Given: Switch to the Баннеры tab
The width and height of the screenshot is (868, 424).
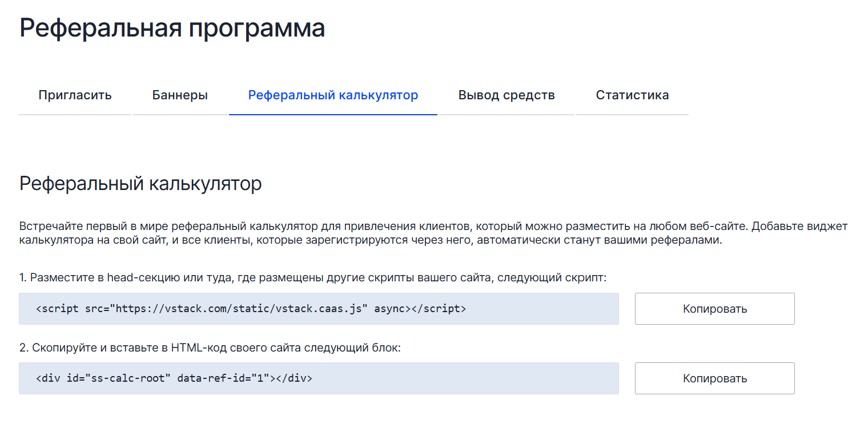Looking at the screenshot, I should tap(180, 95).
